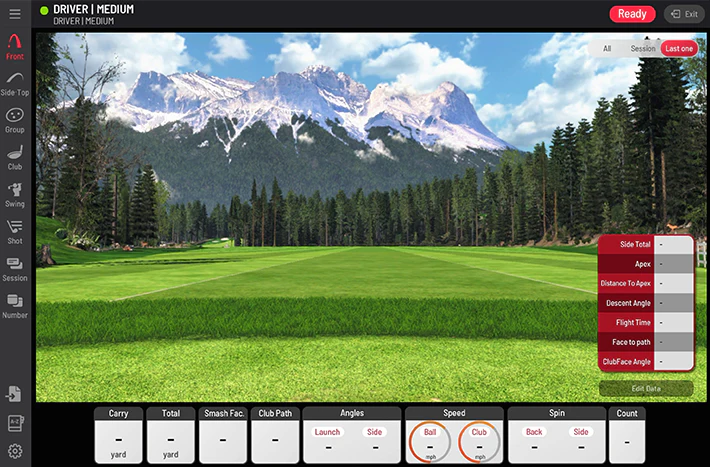Image resolution: width=710 pixels, height=467 pixels.
Task: Click the export file icon
Action: click(x=15, y=394)
